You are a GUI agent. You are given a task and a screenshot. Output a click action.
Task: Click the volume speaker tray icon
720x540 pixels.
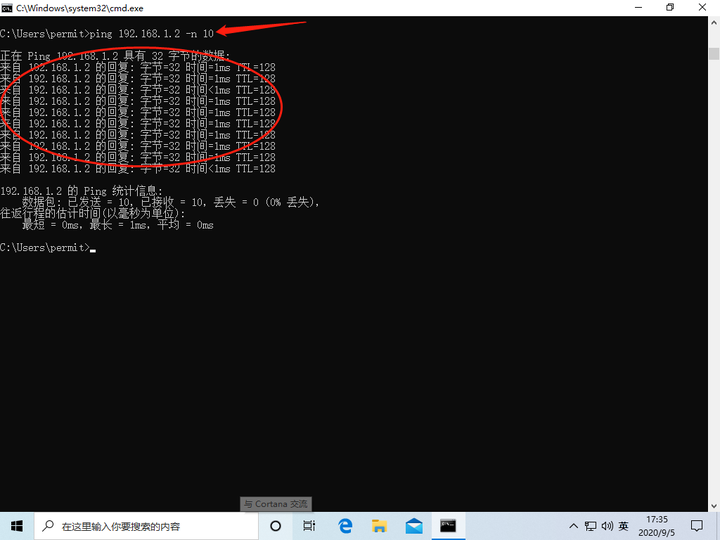(607, 526)
